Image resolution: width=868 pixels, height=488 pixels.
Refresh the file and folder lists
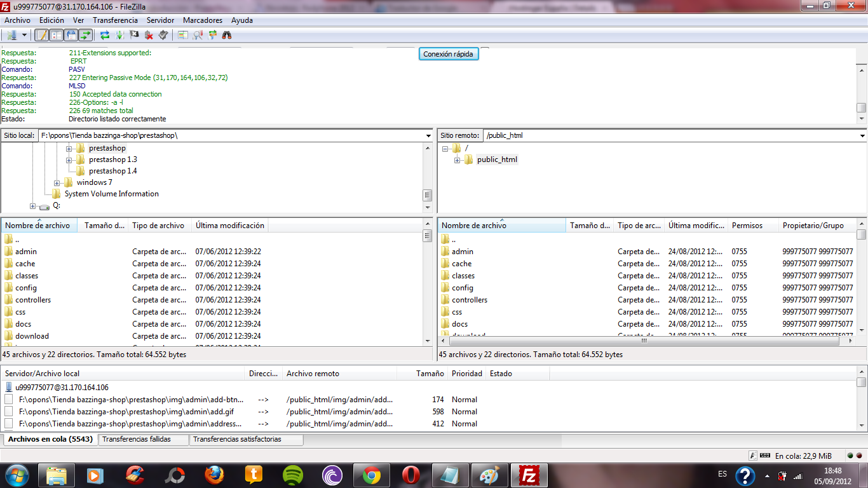pyautogui.click(x=105, y=35)
